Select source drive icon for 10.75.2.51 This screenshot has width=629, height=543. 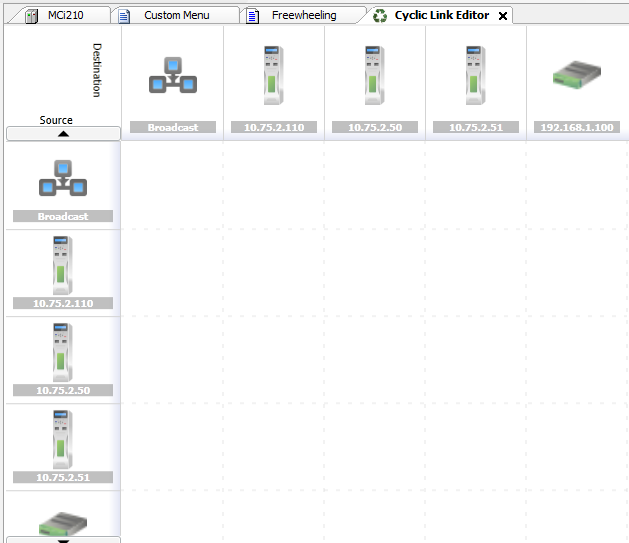click(63, 439)
